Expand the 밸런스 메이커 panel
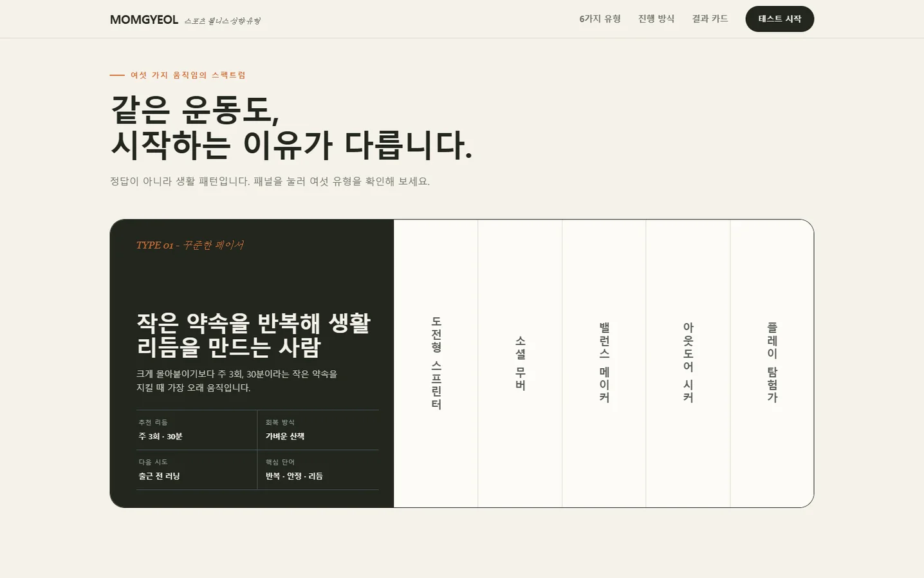924x578 pixels. pos(604,363)
